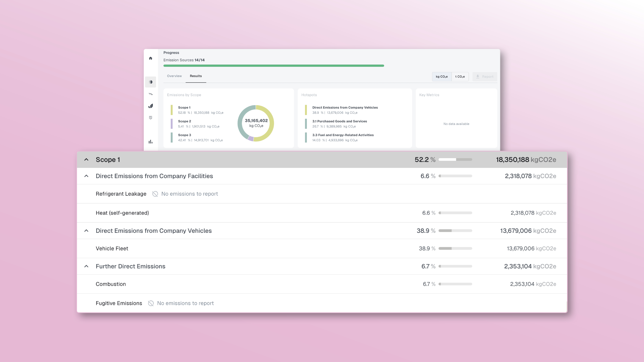This screenshot has width=644, height=362.
Task: Go to the home icon in sidebar
Action: (x=151, y=58)
